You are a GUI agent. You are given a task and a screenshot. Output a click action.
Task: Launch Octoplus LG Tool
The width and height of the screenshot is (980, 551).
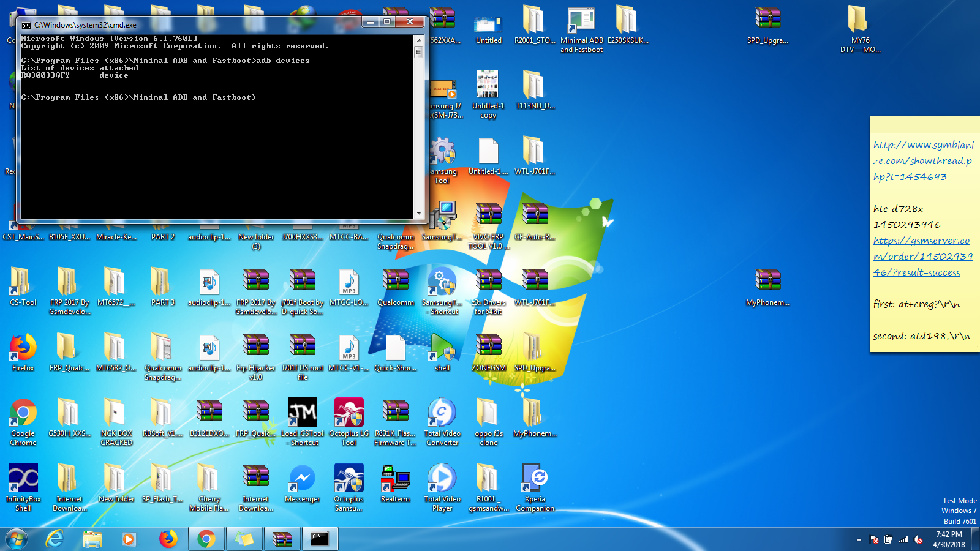click(x=349, y=422)
